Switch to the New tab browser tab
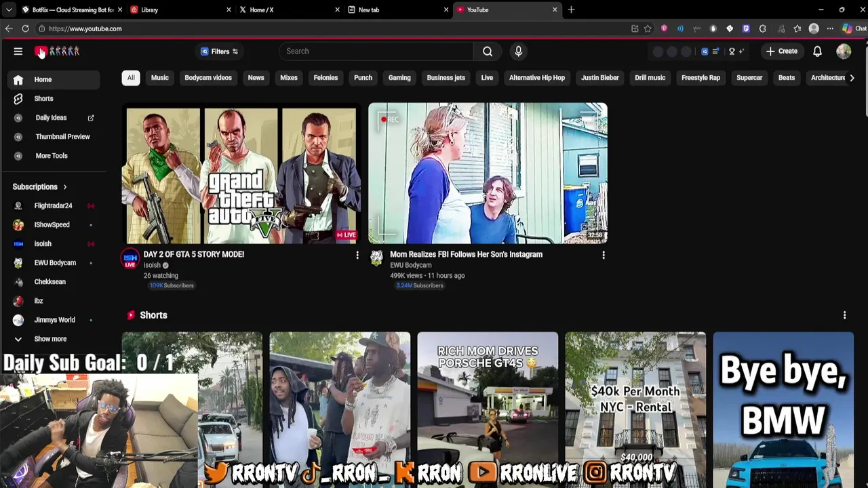Image resolution: width=868 pixels, height=488 pixels. pos(398,9)
